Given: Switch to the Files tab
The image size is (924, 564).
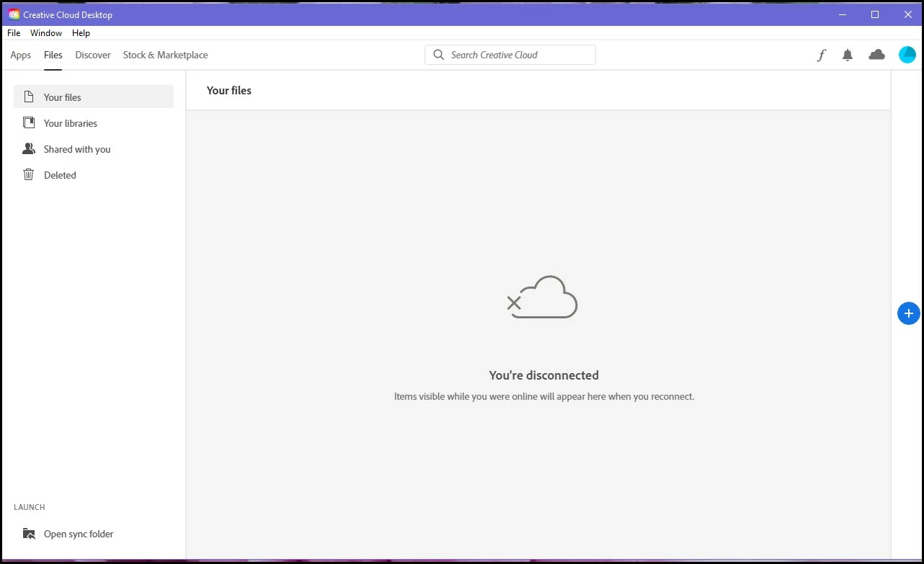Looking at the screenshot, I should pos(53,55).
